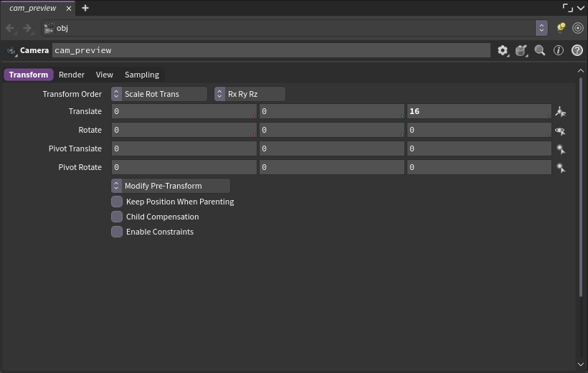This screenshot has width=588, height=373.
Task: Click the Pivot Translate X field
Action: [x=184, y=148]
